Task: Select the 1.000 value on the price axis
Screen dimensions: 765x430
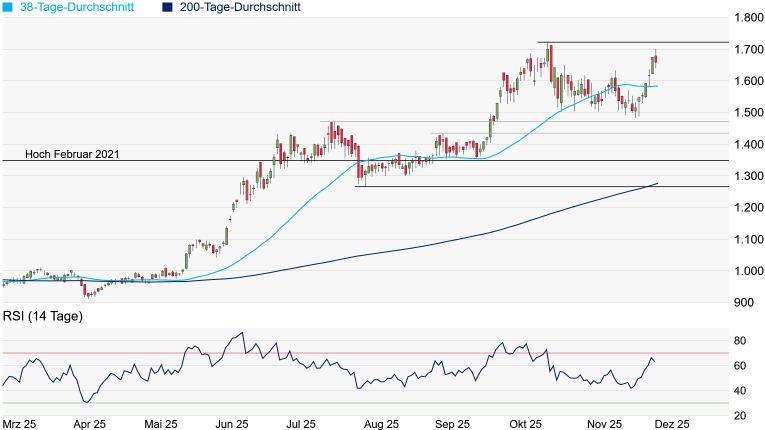Action: (747, 271)
